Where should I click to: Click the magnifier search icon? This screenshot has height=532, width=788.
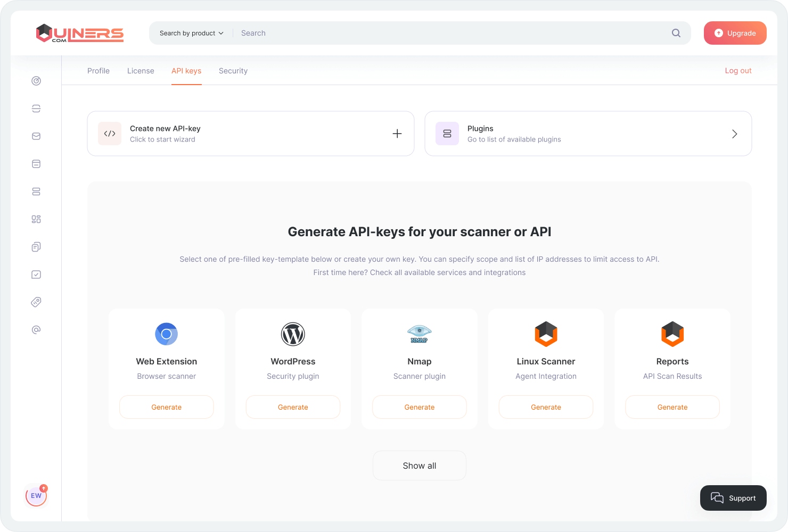click(x=676, y=33)
